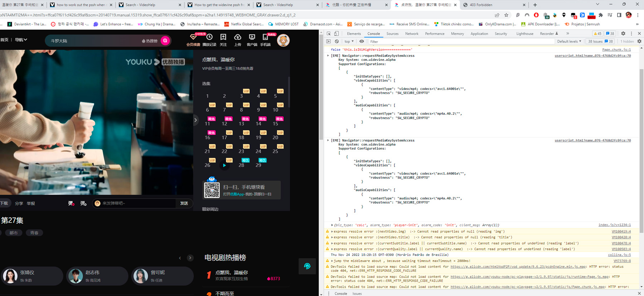Click the console Filter input field
The image size is (644, 296).
[x=462, y=42]
